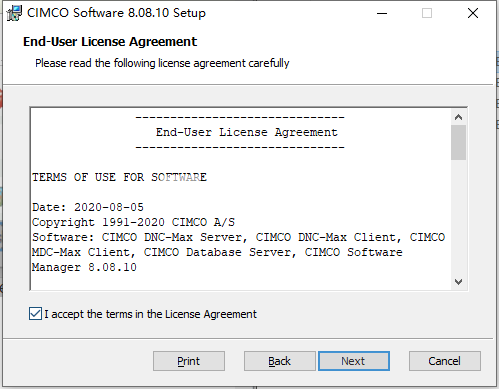This screenshot has height=389, width=499.
Task: Click the 'TERMS OF USE FOR SOFTWARE' line
Action: (x=119, y=177)
